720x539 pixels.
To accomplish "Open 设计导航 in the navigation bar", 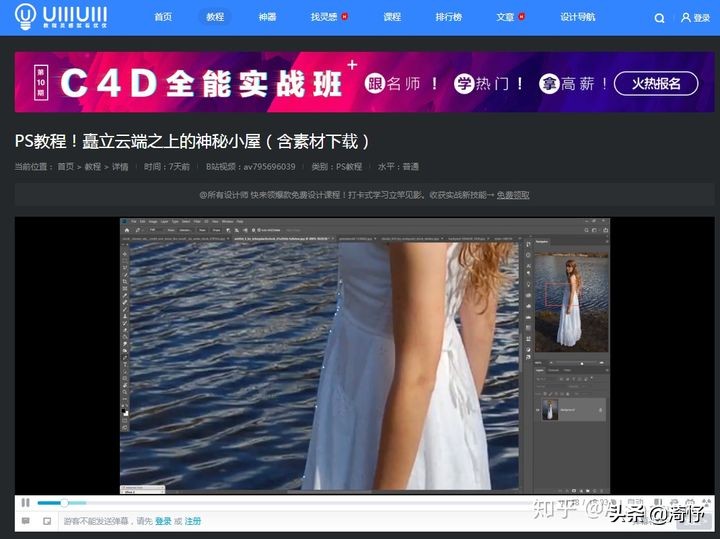I will (578, 17).
